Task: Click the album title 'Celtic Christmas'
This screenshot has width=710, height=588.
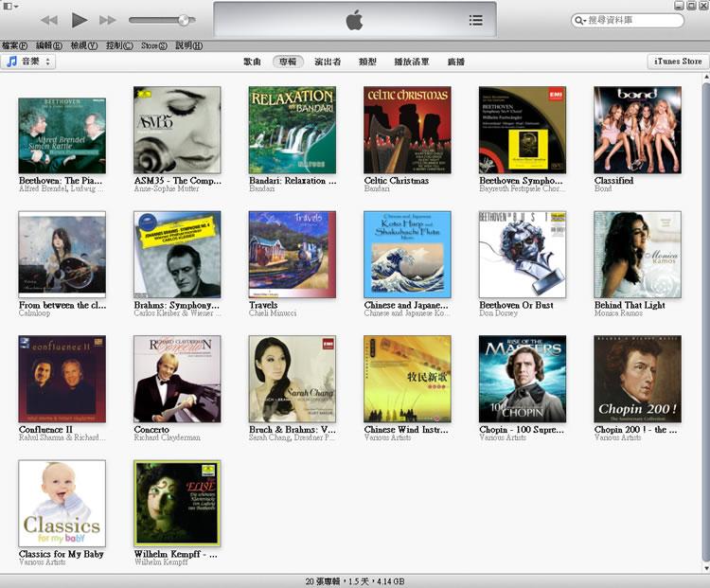Action: (397, 180)
